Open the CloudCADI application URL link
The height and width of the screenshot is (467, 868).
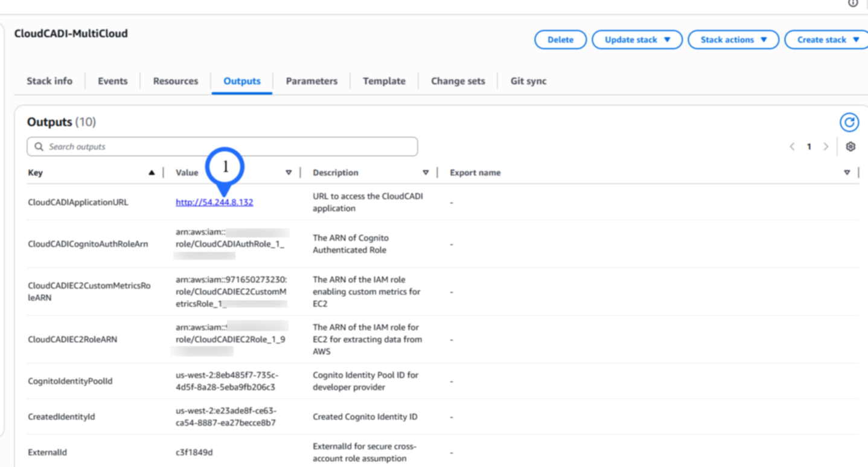[214, 202]
